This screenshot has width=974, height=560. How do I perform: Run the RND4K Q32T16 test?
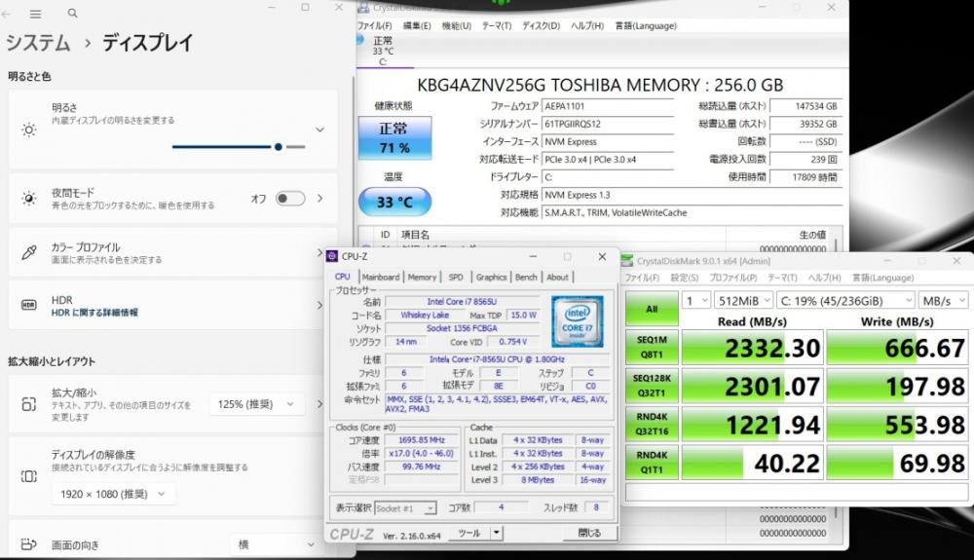(x=652, y=424)
